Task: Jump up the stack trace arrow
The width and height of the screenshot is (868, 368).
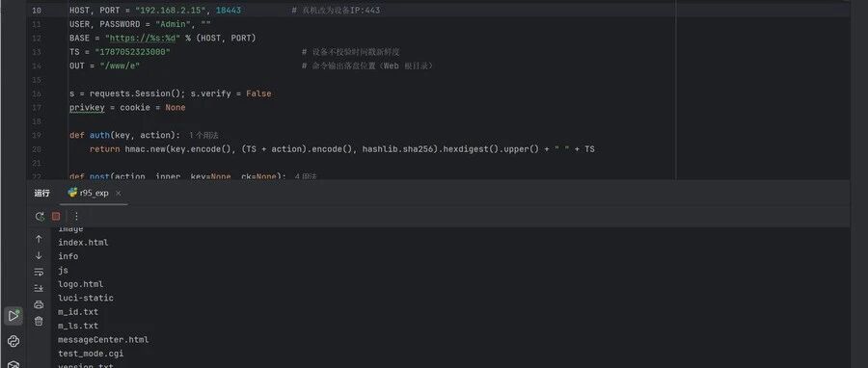Action: tap(39, 239)
